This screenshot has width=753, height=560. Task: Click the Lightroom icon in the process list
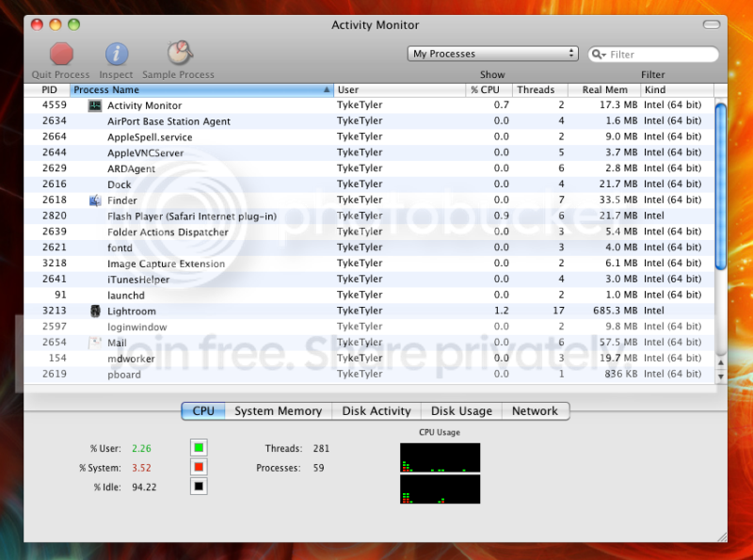94,311
